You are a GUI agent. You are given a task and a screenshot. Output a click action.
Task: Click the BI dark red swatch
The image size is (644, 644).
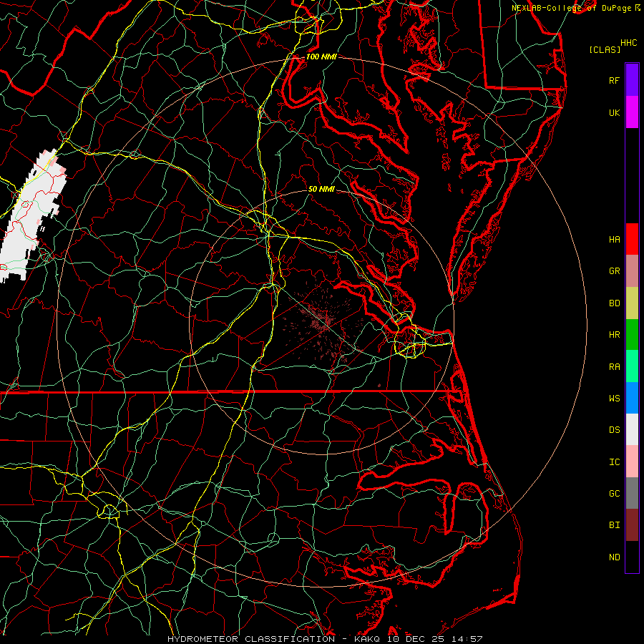coord(632,525)
